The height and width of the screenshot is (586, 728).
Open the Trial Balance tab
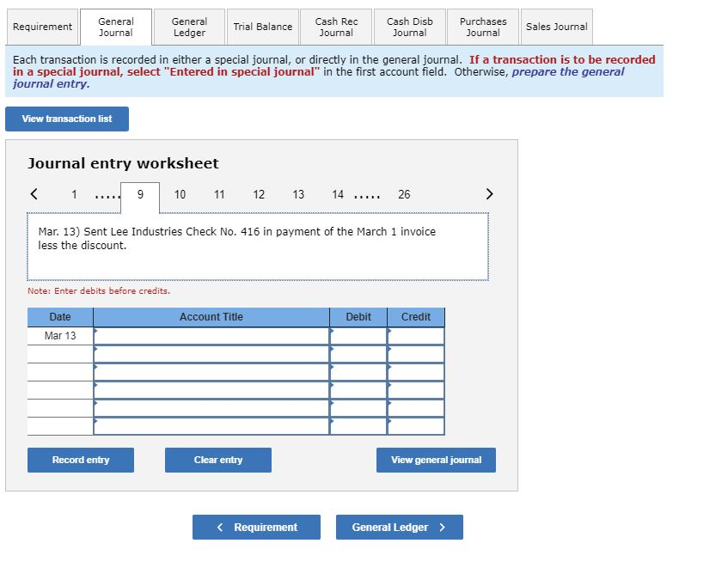click(262, 27)
